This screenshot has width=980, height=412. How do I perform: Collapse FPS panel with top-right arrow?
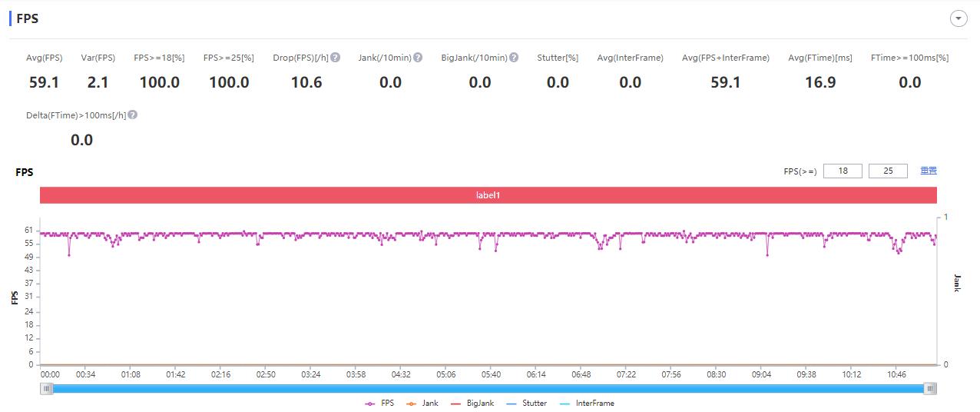(x=958, y=19)
